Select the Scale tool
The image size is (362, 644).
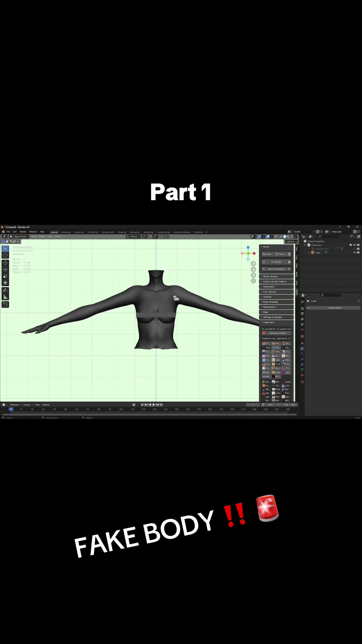pyautogui.click(x=5, y=276)
